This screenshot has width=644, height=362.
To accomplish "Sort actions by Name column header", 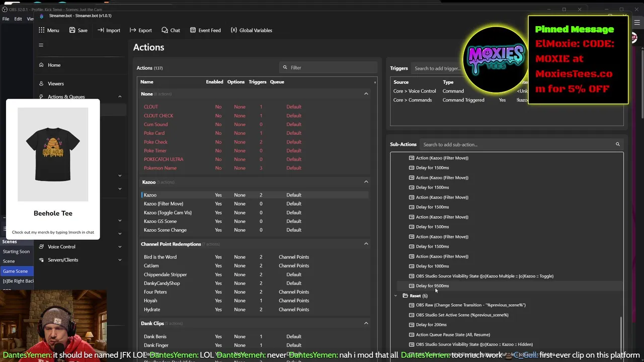I will point(147,82).
